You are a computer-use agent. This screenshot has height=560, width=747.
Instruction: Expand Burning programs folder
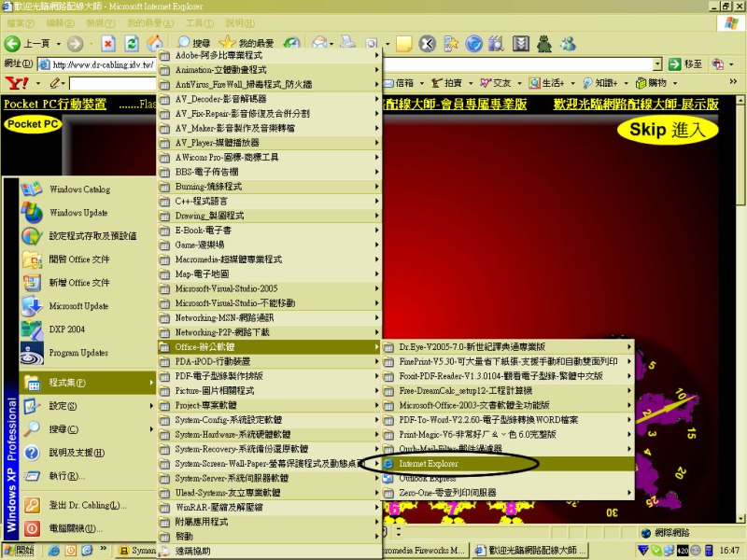tap(270, 187)
